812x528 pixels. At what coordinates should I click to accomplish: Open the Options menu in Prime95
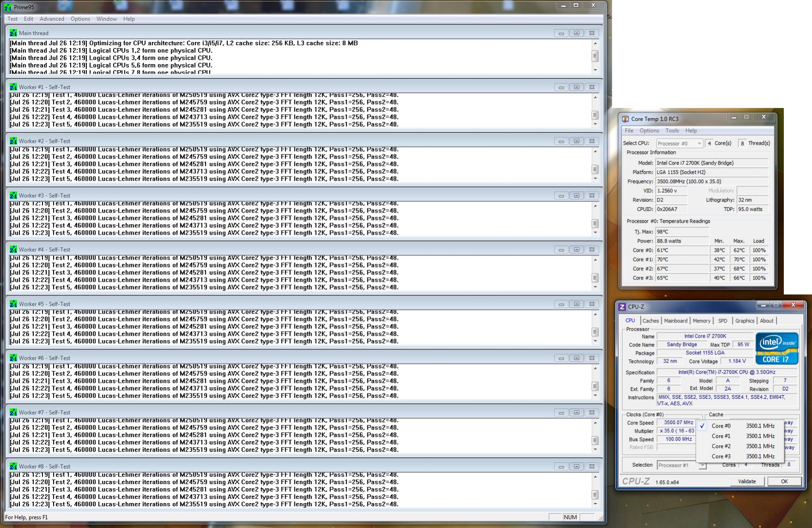click(x=80, y=19)
